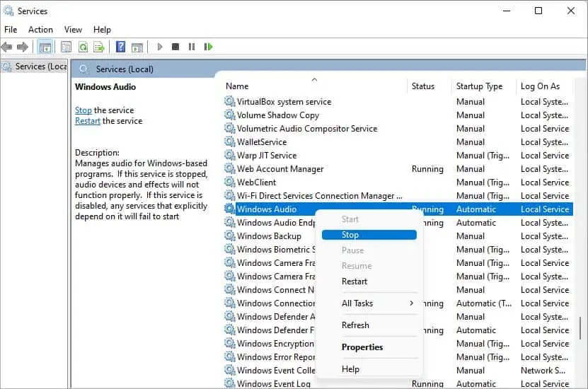This screenshot has width=588, height=389.
Task: Click the Start Service play icon
Action: click(x=160, y=47)
